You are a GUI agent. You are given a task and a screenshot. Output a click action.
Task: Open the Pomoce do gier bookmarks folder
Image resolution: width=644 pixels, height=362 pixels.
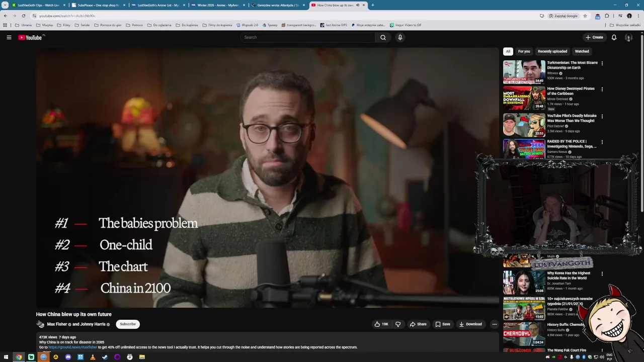pyautogui.click(x=108, y=25)
